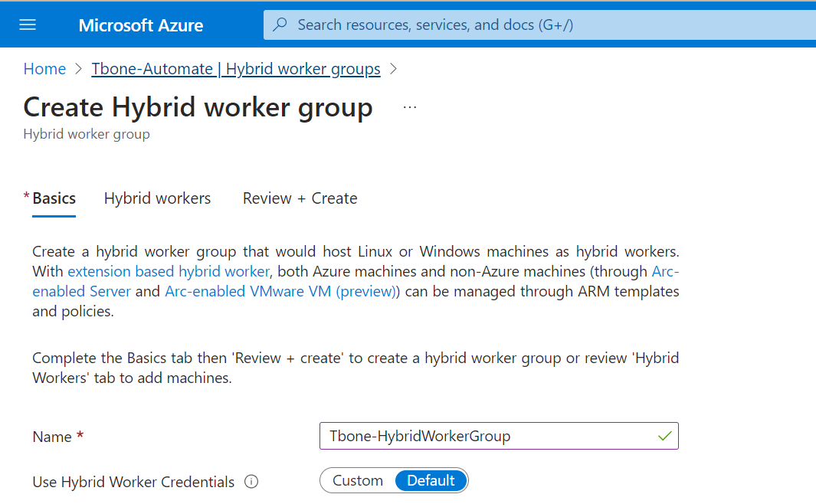Select Custom for Hybrid Worker Credentials

356,480
